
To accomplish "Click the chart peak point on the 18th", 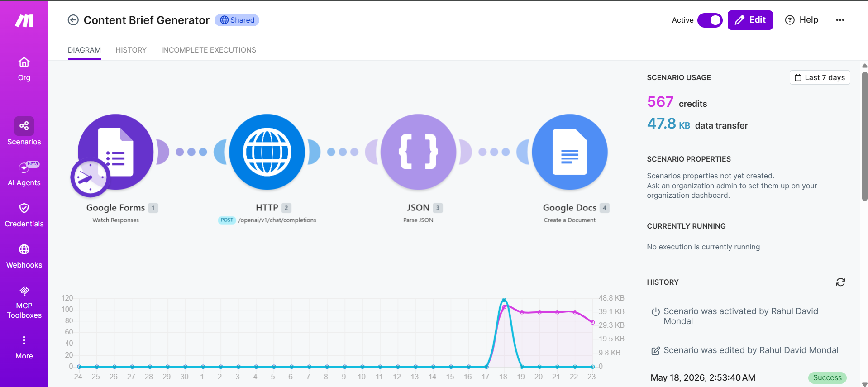I will point(504,300).
